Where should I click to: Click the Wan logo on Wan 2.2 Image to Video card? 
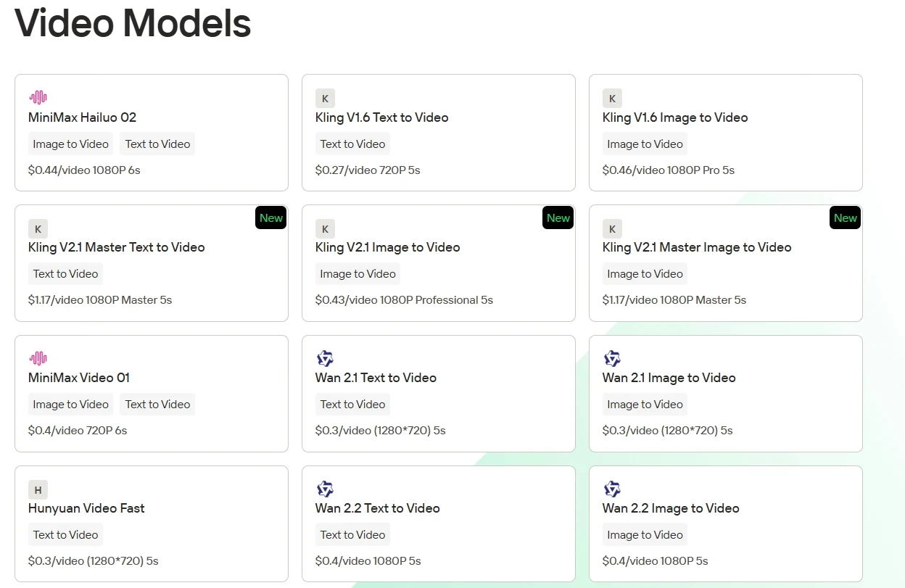click(x=612, y=489)
